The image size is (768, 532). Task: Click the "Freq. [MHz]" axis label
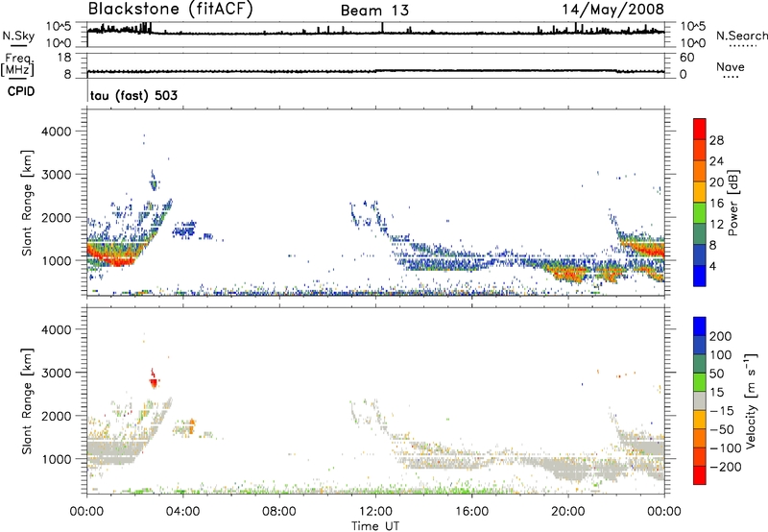pyautogui.click(x=17, y=65)
